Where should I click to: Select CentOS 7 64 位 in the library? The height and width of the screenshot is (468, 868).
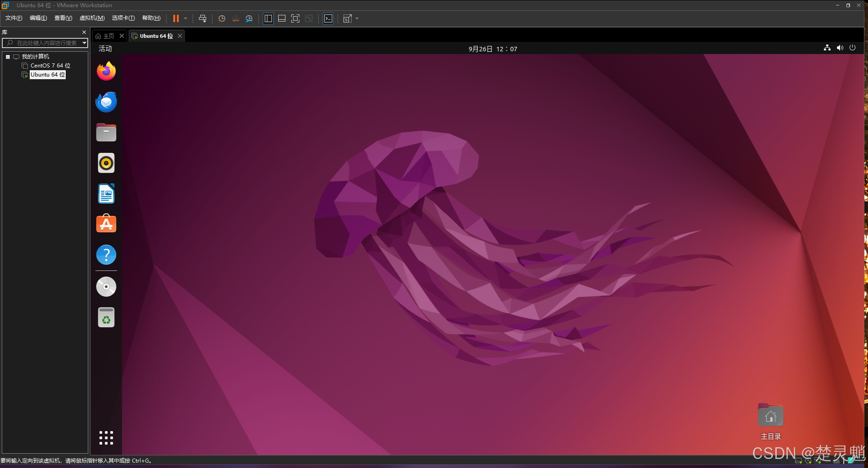(50, 66)
